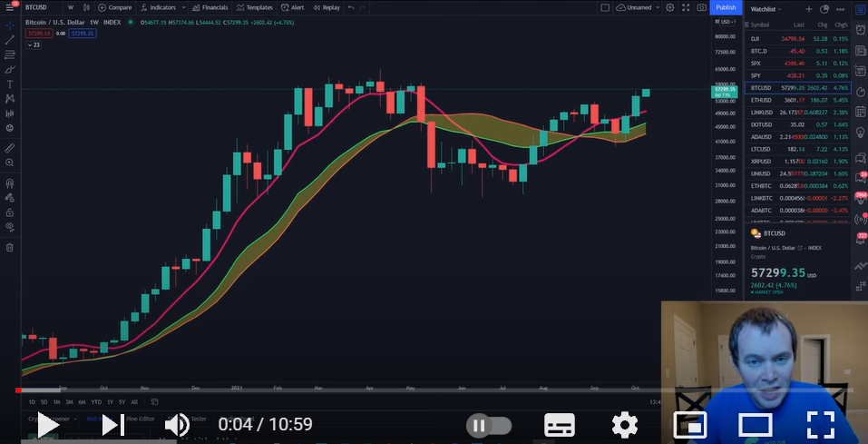Start bar Replay mode
The width and height of the screenshot is (868, 444).
(x=327, y=8)
